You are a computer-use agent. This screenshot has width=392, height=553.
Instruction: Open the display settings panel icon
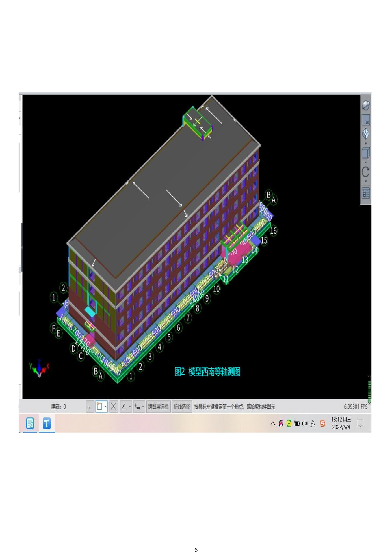coord(366,193)
